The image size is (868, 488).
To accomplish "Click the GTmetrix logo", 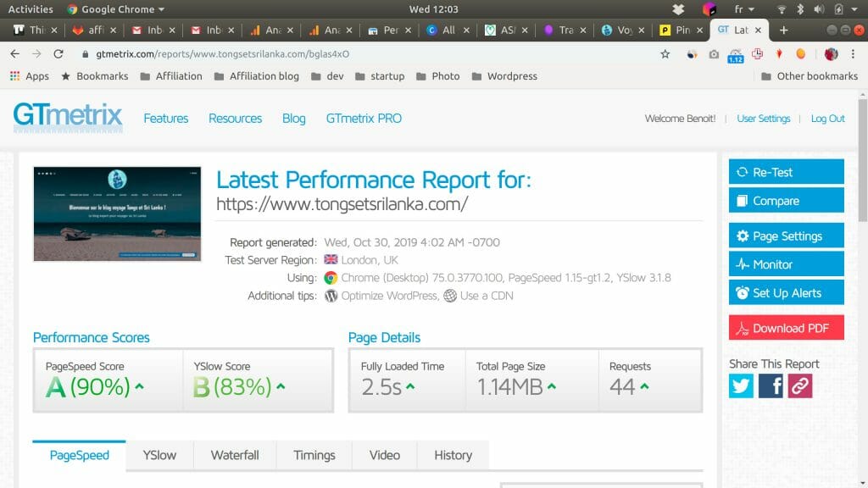I will tap(68, 117).
